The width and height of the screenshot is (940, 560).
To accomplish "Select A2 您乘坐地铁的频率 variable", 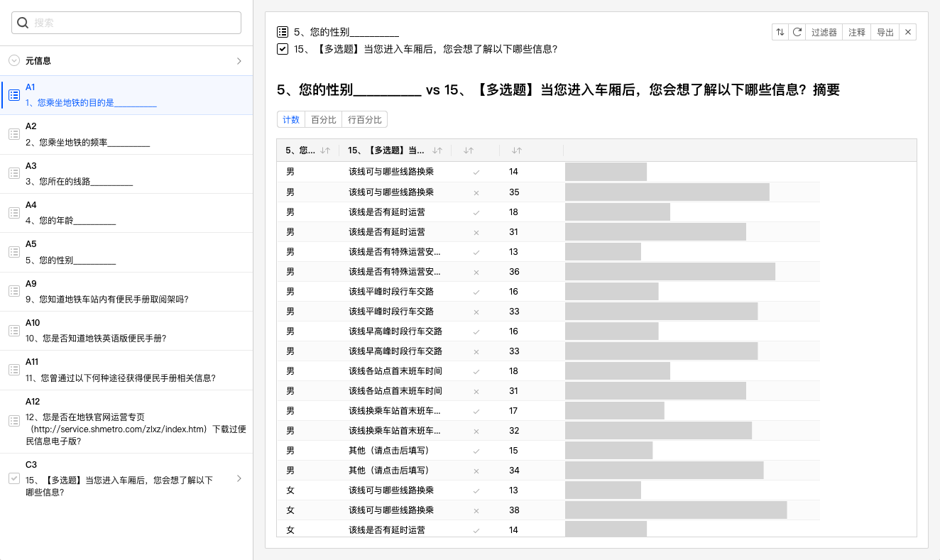I will 126,134.
